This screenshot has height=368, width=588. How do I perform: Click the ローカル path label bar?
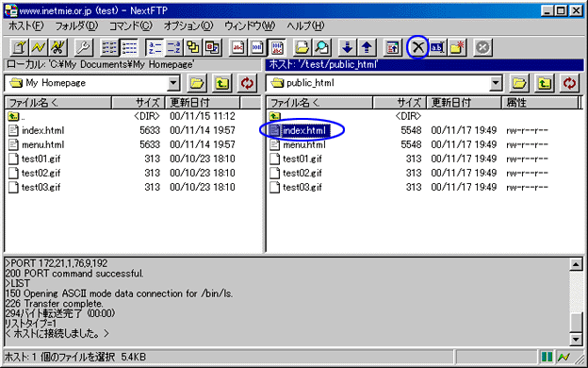[x=132, y=64]
